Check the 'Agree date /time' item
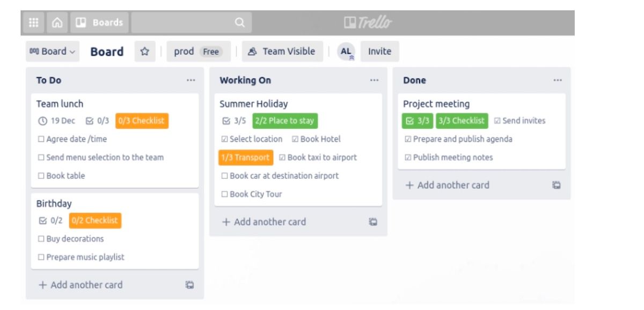The height and width of the screenshot is (310, 644). [41, 140]
